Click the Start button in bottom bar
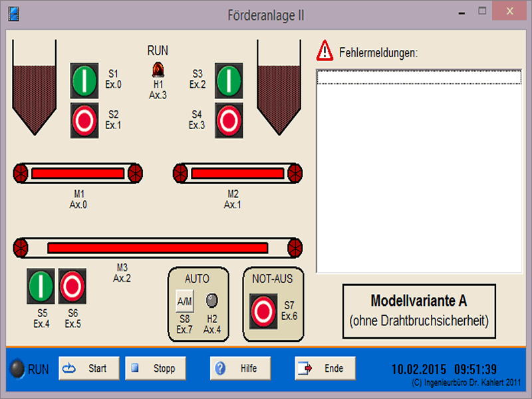 [88, 368]
